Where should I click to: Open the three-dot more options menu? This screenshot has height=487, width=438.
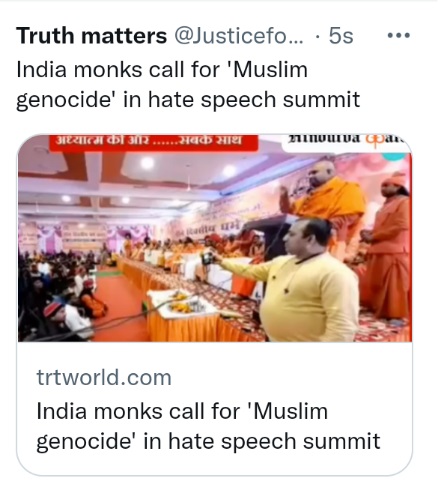click(399, 35)
